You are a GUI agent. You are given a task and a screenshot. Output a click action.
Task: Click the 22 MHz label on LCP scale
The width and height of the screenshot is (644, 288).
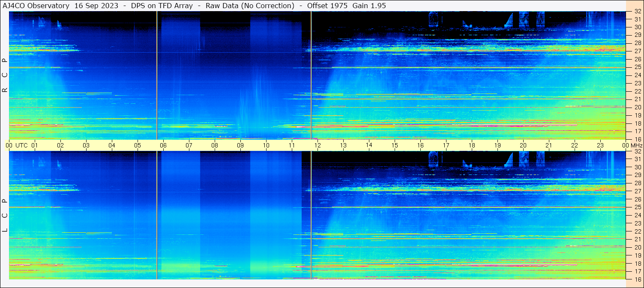coord(637,231)
